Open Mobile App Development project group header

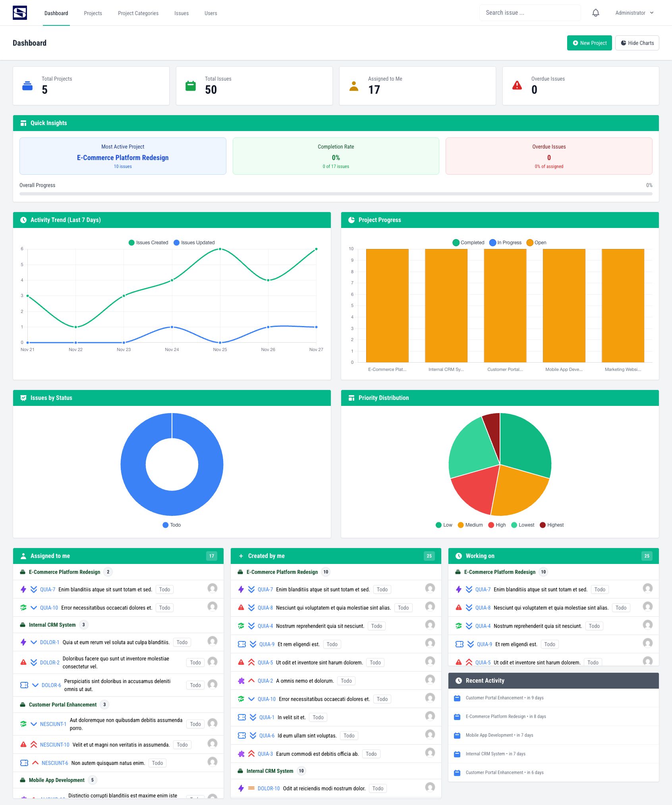pyautogui.click(x=57, y=780)
